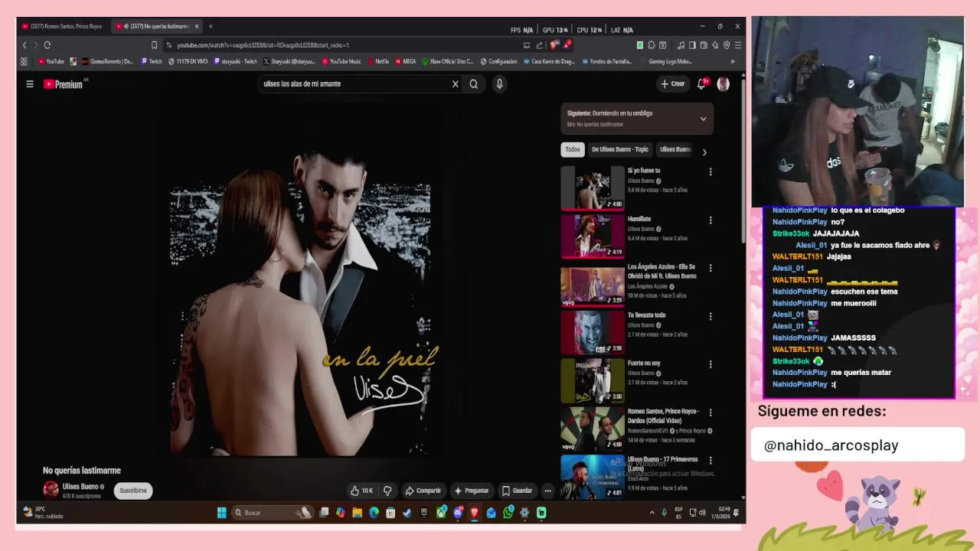The width and height of the screenshot is (980, 551).
Task: Open the YouTube hamburger guide menu
Action: (30, 84)
